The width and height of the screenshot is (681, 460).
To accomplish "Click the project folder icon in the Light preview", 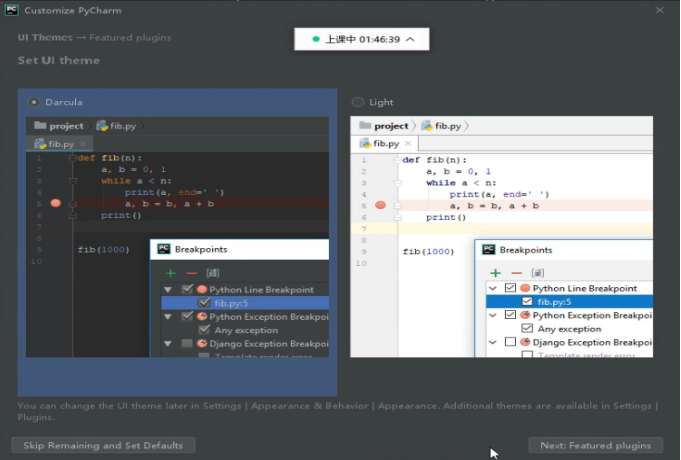I will click(365, 126).
